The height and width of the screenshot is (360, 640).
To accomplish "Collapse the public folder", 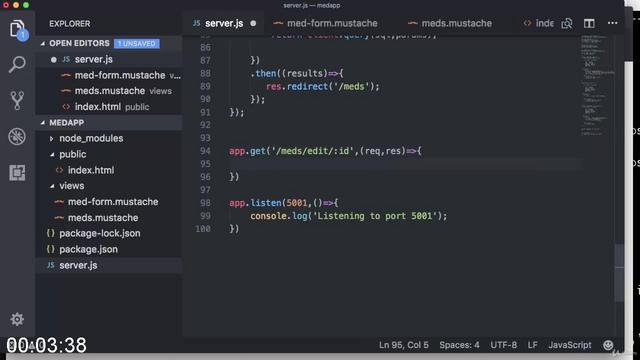I will 52,154.
